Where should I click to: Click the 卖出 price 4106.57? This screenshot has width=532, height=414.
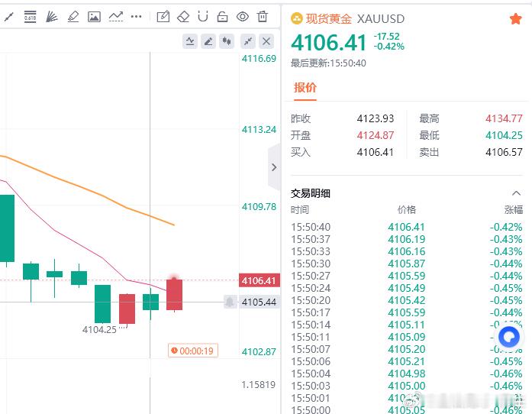pyautogui.click(x=504, y=152)
